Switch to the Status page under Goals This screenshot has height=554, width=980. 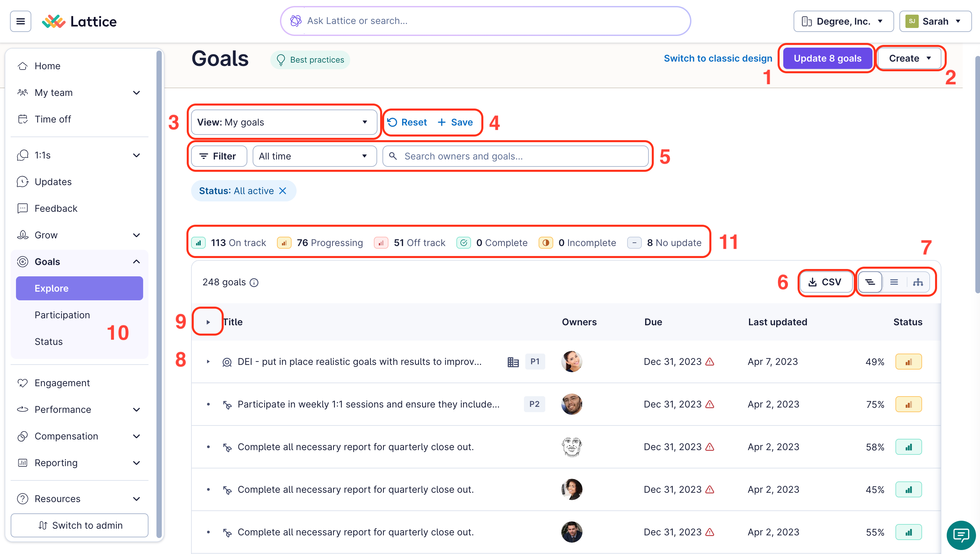click(x=48, y=341)
